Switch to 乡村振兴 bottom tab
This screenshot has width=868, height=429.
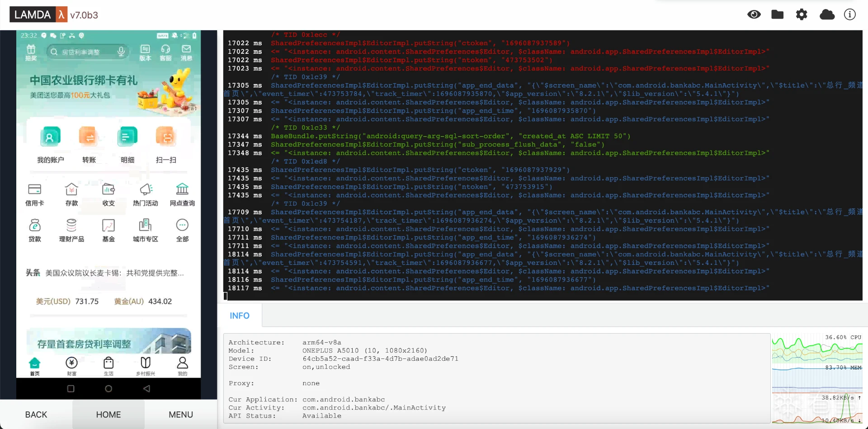click(x=146, y=366)
